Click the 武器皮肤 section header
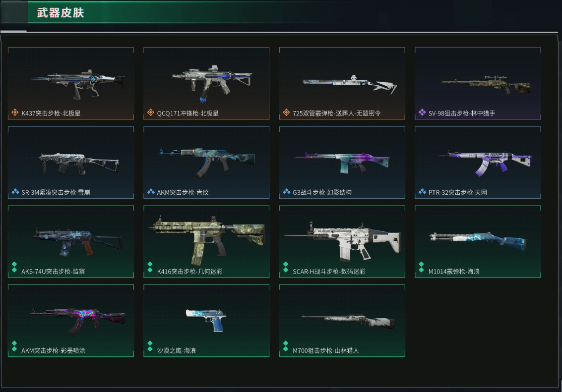This screenshot has width=562, height=392. pos(60,13)
